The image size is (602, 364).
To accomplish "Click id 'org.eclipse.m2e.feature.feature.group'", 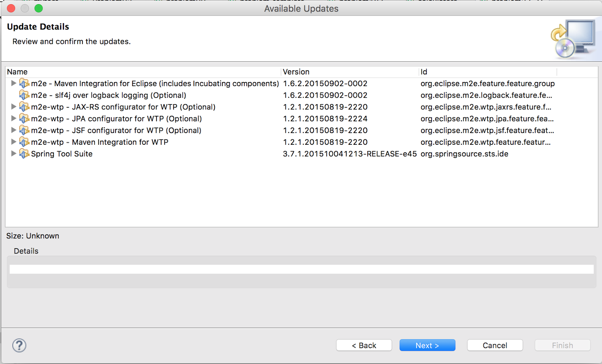I will [488, 83].
